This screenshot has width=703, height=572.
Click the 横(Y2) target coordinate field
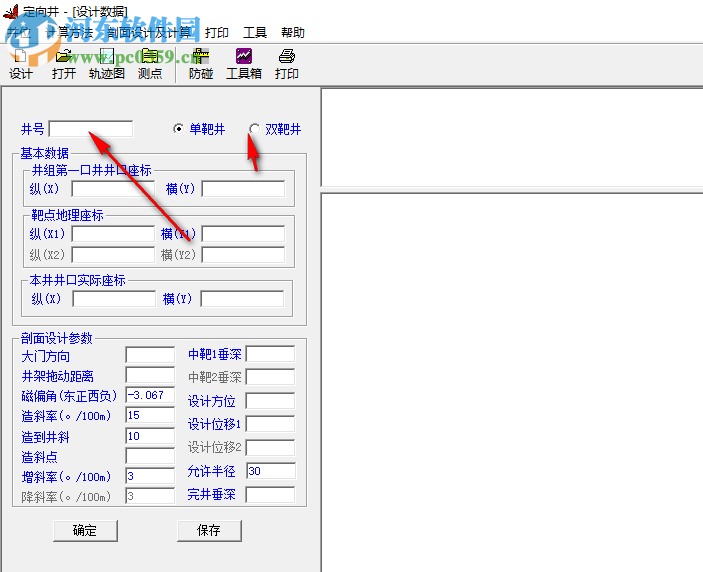click(x=243, y=255)
